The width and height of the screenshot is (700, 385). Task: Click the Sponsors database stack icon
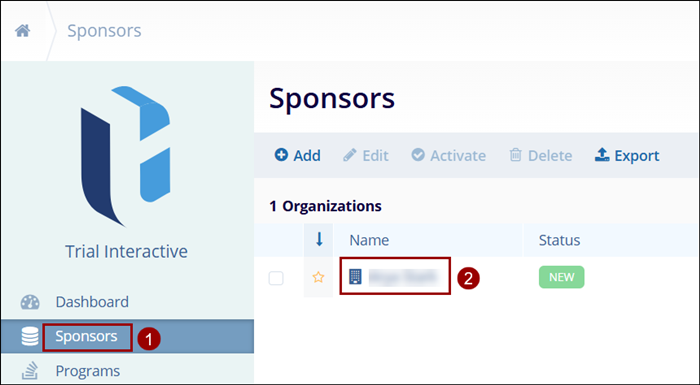point(30,336)
